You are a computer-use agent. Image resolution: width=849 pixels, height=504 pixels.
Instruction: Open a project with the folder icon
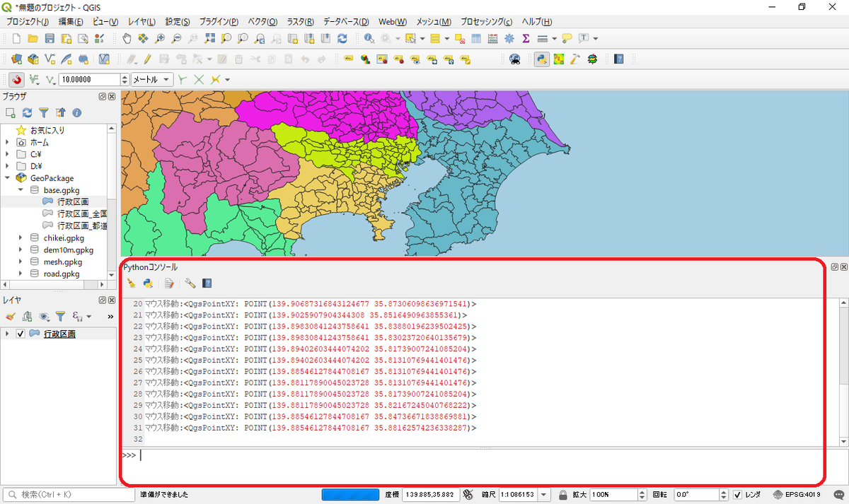click(x=33, y=38)
